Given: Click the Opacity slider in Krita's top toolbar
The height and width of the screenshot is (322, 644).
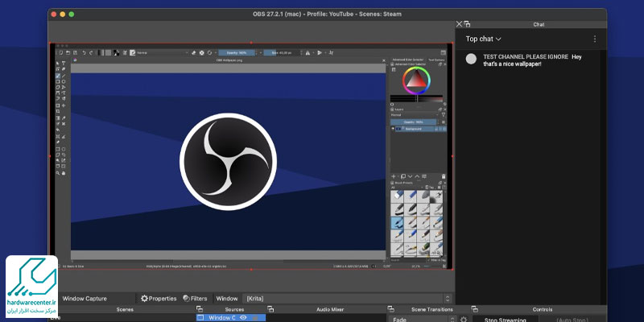Looking at the screenshot, I should [237, 52].
